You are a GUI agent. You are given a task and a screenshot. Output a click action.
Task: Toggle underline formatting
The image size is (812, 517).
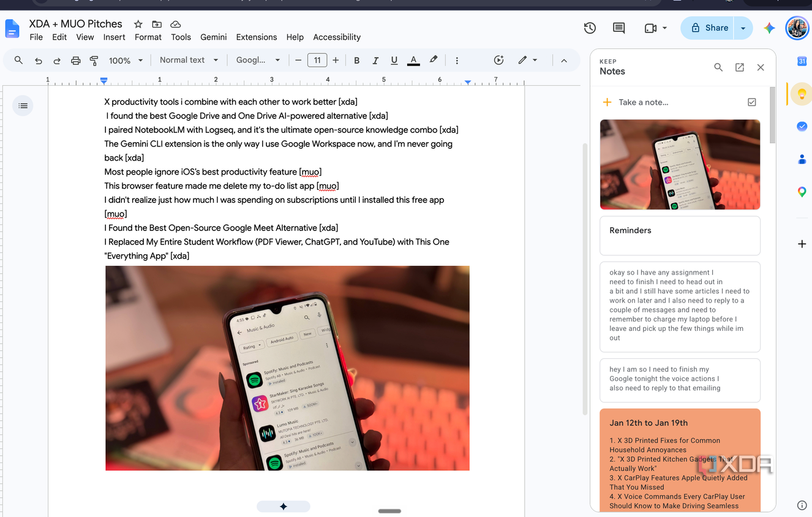tap(394, 61)
